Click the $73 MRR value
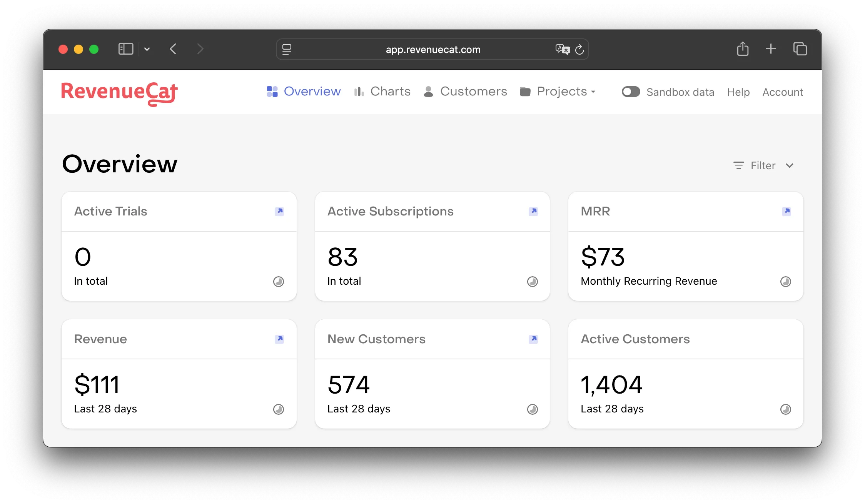Viewport: 865px width, 504px height. click(603, 257)
